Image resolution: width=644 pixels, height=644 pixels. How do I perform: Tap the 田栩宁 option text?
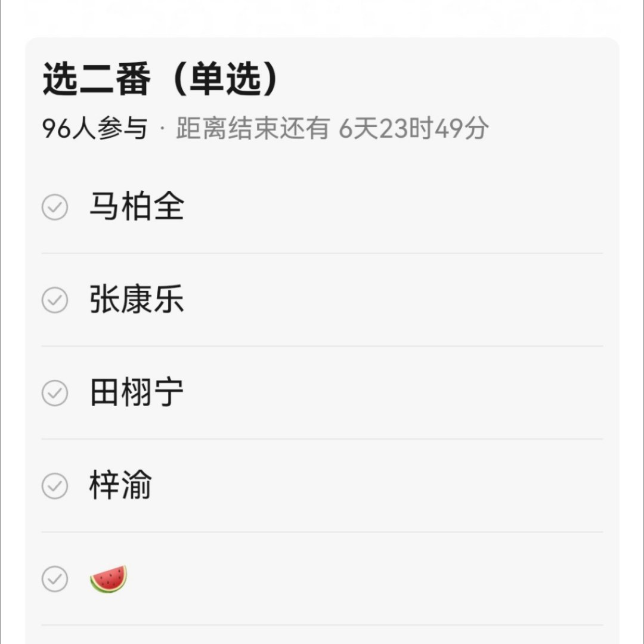click(x=137, y=392)
